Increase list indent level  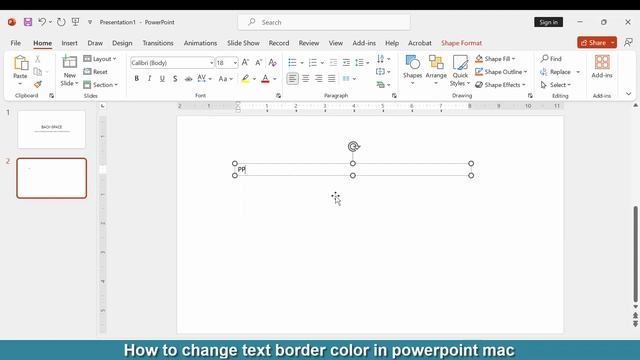click(x=346, y=62)
